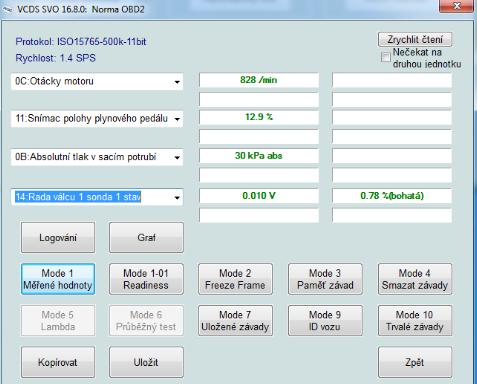The height and width of the screenshot is (384, 477).
Task: Toggle the Nečekat na druhou jednotku checkbox
Action: 386,57
